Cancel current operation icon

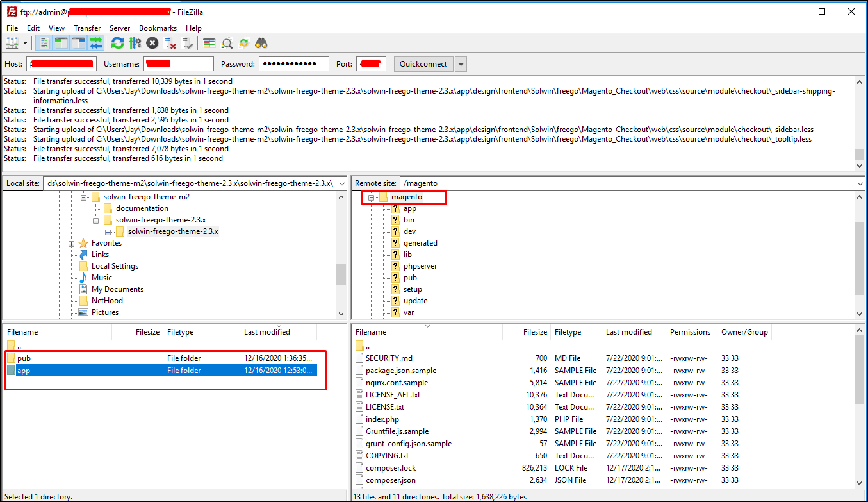pyautogui.click(x=152, y=43)
